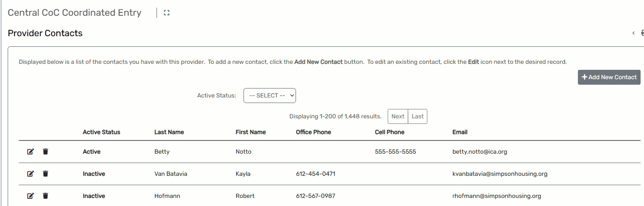644x206 pixels.
Task: Edit Robert Hofmann's contact entry
Action: 30,196
